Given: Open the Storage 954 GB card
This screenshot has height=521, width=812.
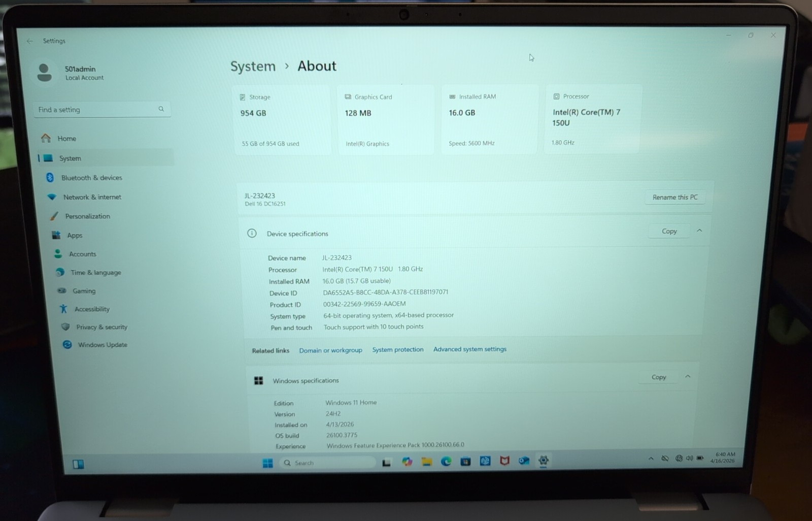Looking at the screenshot, I should pos(282,120).
